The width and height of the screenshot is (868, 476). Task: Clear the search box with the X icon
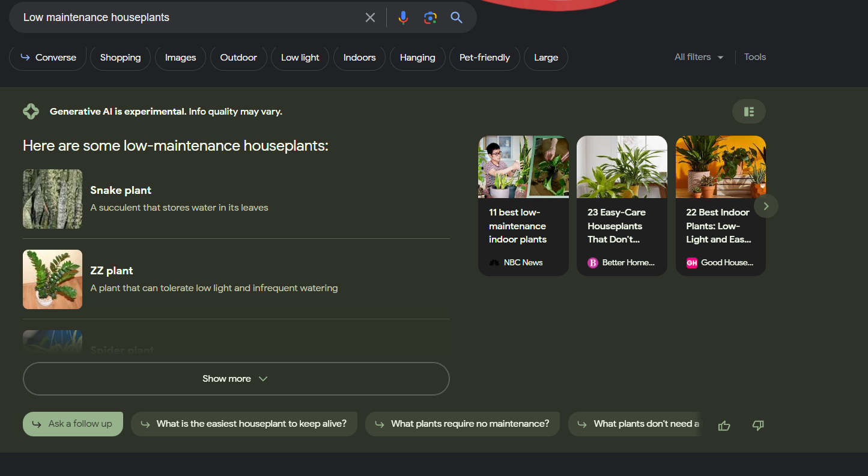[370, 17]
